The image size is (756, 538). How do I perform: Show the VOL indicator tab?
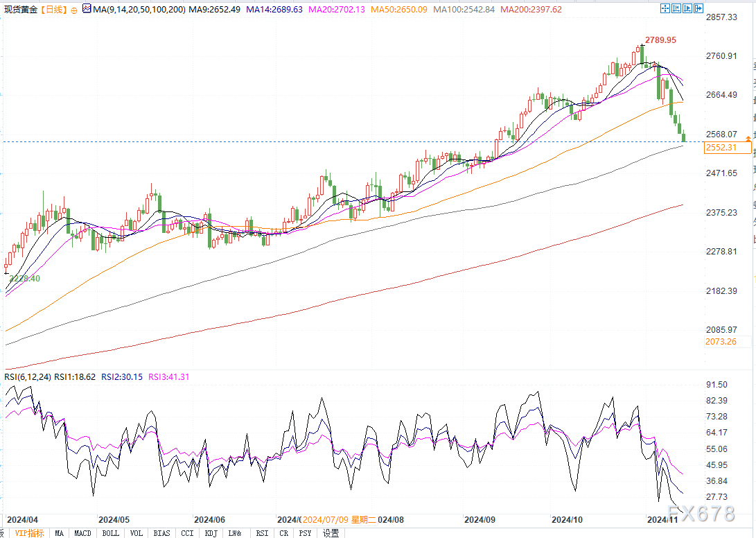[x=137, y=533]
